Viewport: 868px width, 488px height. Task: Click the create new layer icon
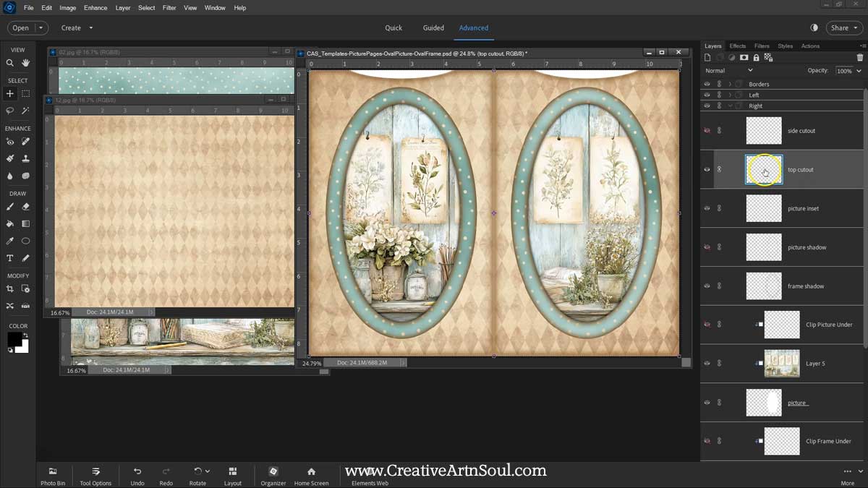coord(708,58)
